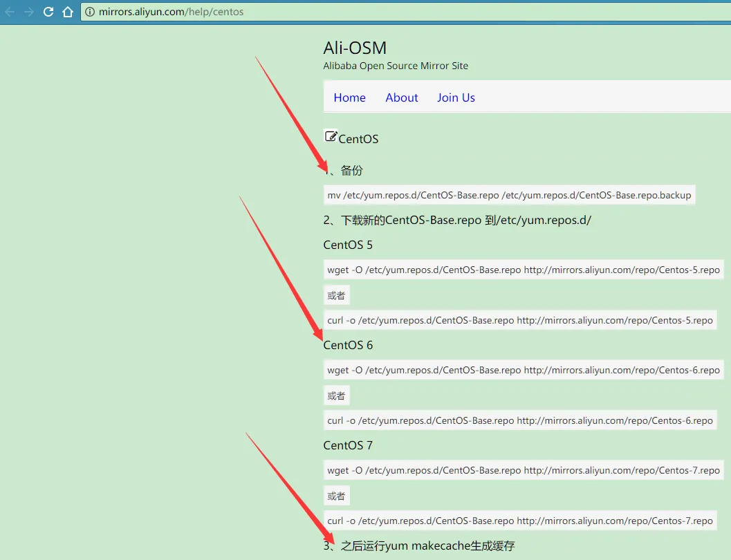Click the 下载新的CentOS-Base.repo step heading
731x560 pixels.
tap(457, 221)
